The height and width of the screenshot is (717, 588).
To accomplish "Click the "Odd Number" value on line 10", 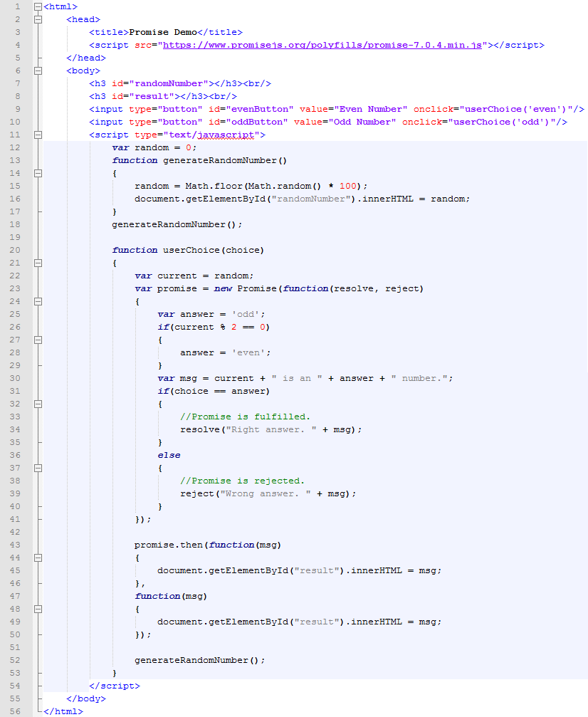I will click(x=362, y=122).
